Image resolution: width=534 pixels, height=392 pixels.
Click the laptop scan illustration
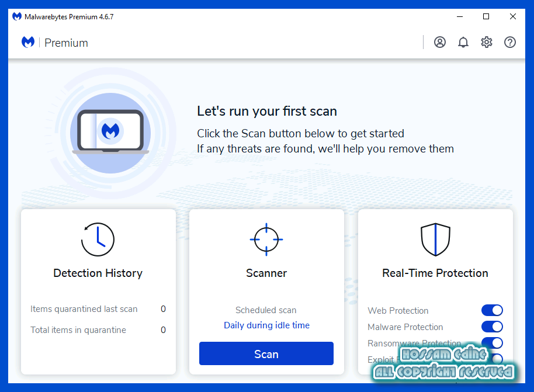click(x=110, y=133)
